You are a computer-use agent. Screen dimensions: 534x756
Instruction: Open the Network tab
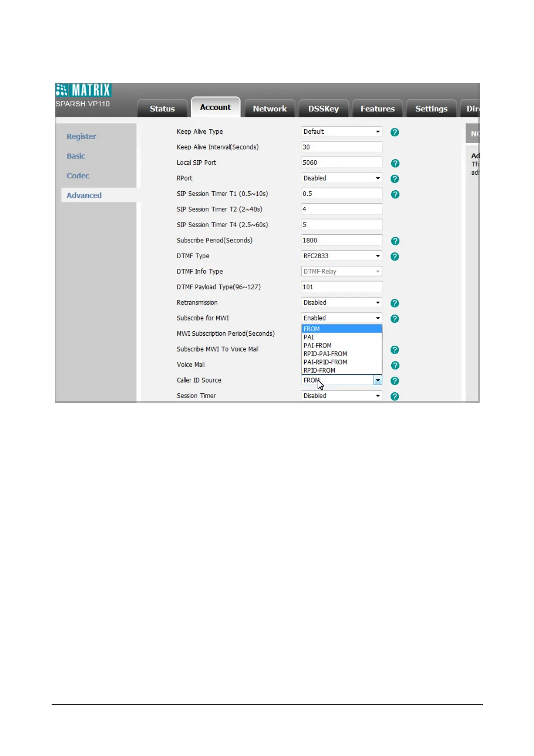(x=270, y=109)
